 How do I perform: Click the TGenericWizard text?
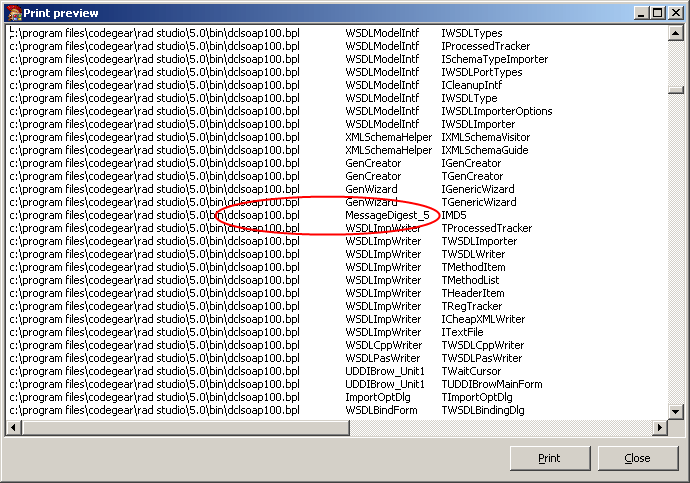[479, 202]
